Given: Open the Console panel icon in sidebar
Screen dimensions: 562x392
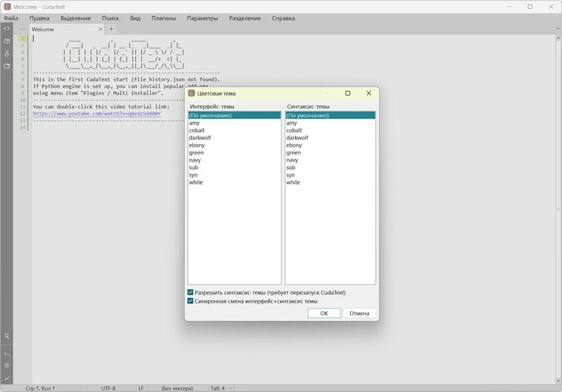Looking at the screenshot, I should pos(7,353).
